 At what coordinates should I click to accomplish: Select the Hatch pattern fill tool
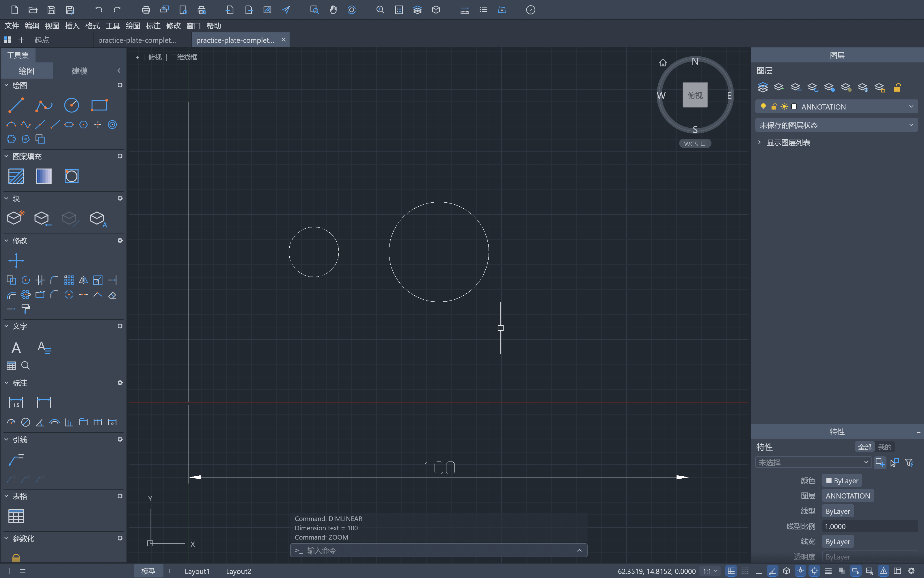(16, 176)
